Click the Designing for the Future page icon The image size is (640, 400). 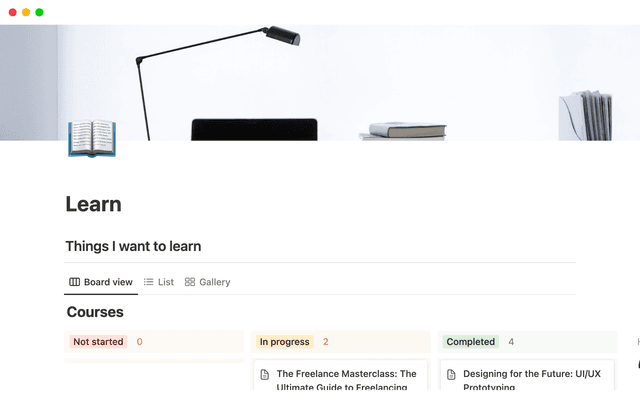click(x=451, y=374)
